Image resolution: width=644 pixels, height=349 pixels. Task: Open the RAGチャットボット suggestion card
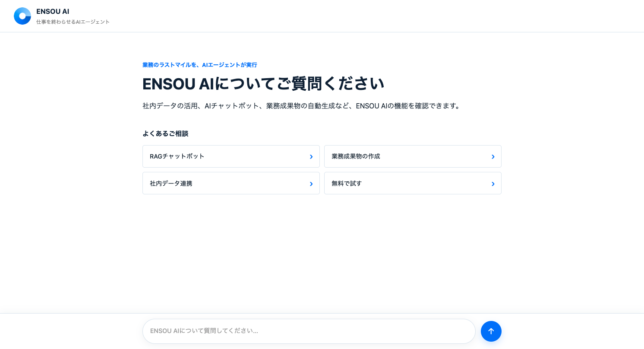point(231,156)
